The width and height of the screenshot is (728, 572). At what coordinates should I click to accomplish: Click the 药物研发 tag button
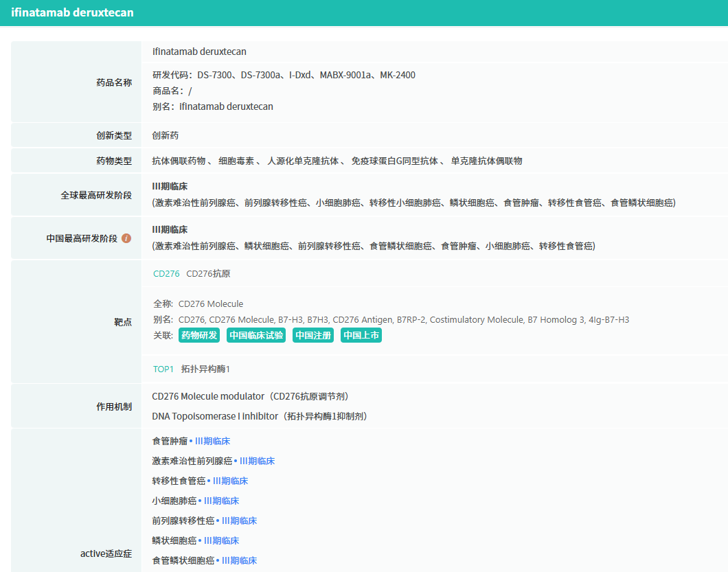(x=198, y=335)
